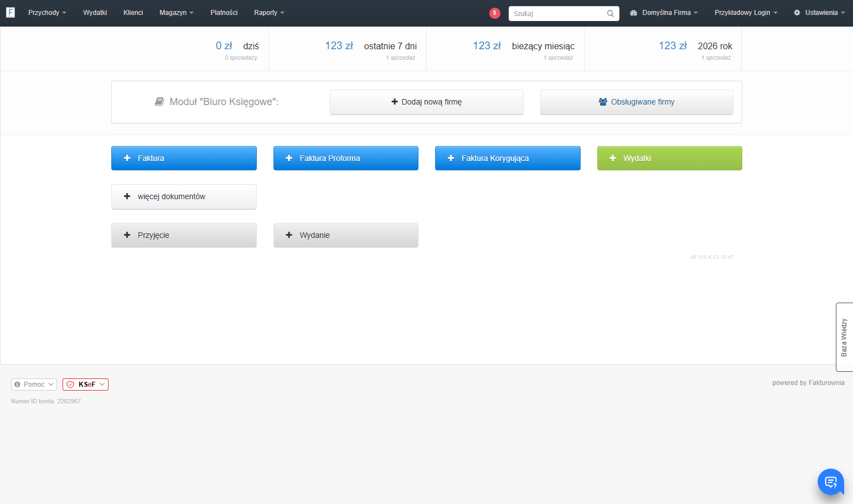853x504 pixels.
Task: Open the live chat bubble icon
Action: click(830, 482)
